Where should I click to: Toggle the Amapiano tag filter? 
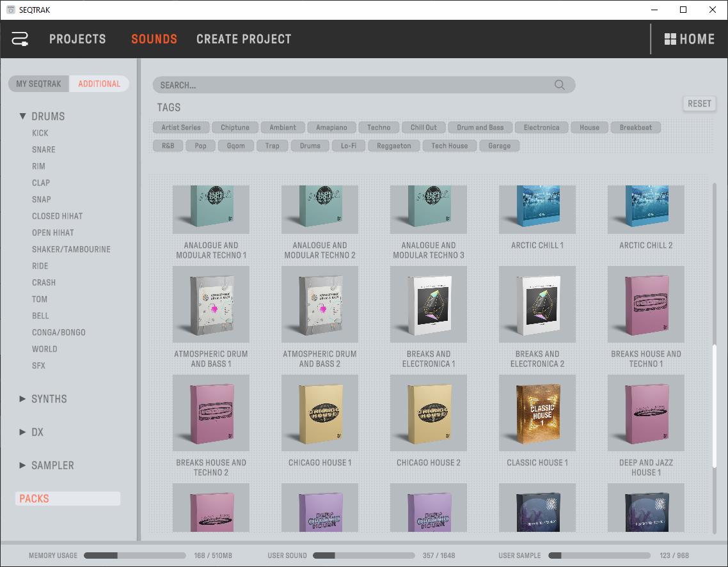tap(331, 128)
